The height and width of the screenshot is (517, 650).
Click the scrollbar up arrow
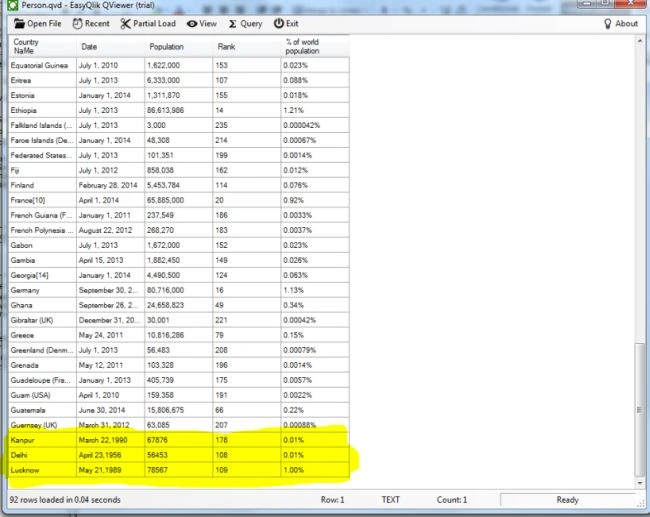click(x=640, y=41)
